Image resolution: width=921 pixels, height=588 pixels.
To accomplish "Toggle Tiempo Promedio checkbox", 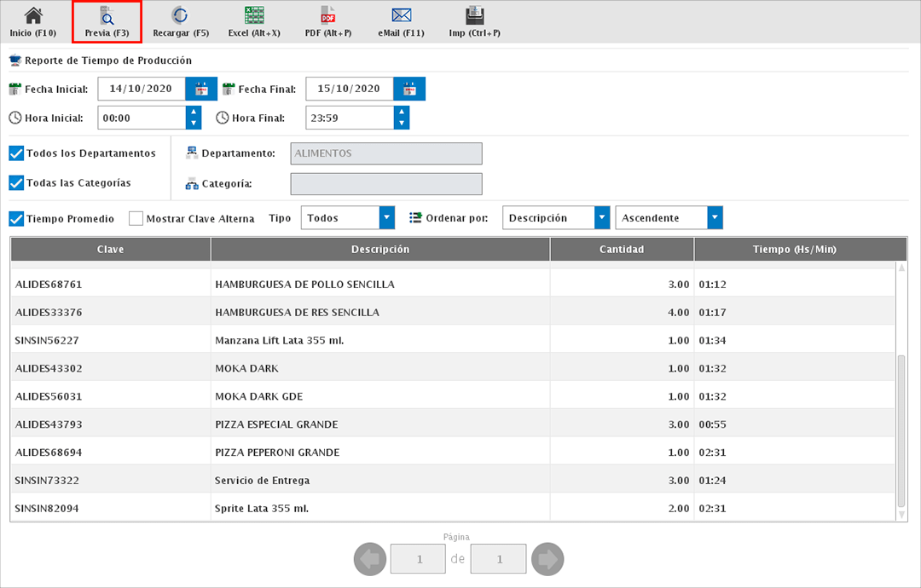I will [16, 218].
